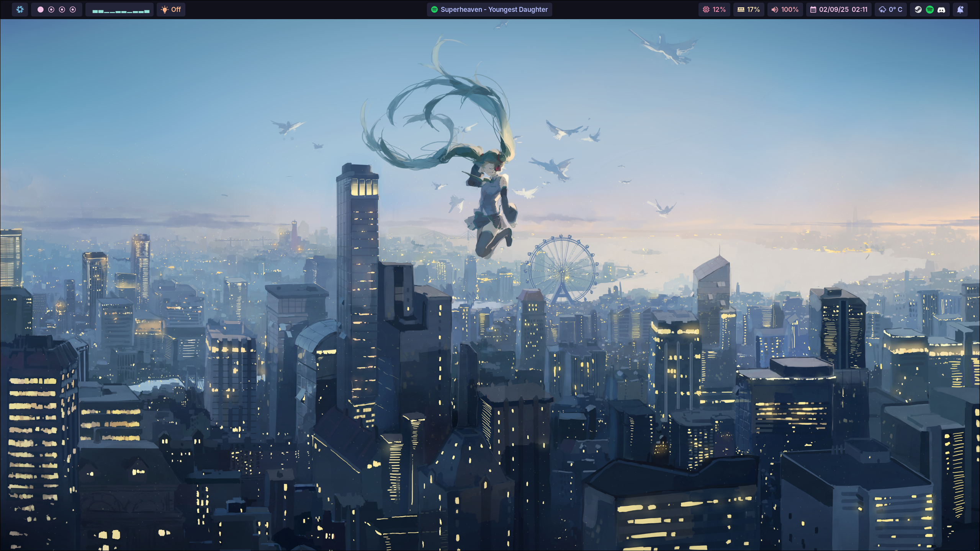Toggle the lightbulb Off module
Image resolution: width=980 pixels, height=551 pixels.
tap(171, 10)
